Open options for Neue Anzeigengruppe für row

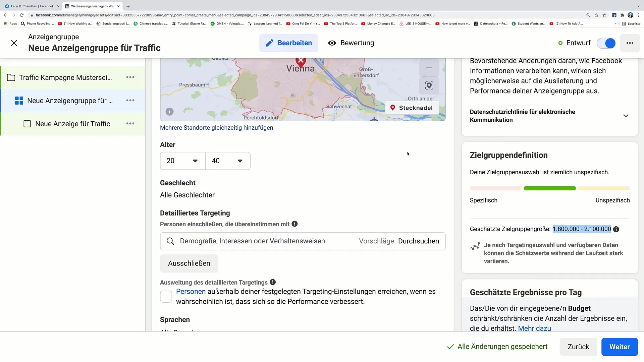coord(130,101)
